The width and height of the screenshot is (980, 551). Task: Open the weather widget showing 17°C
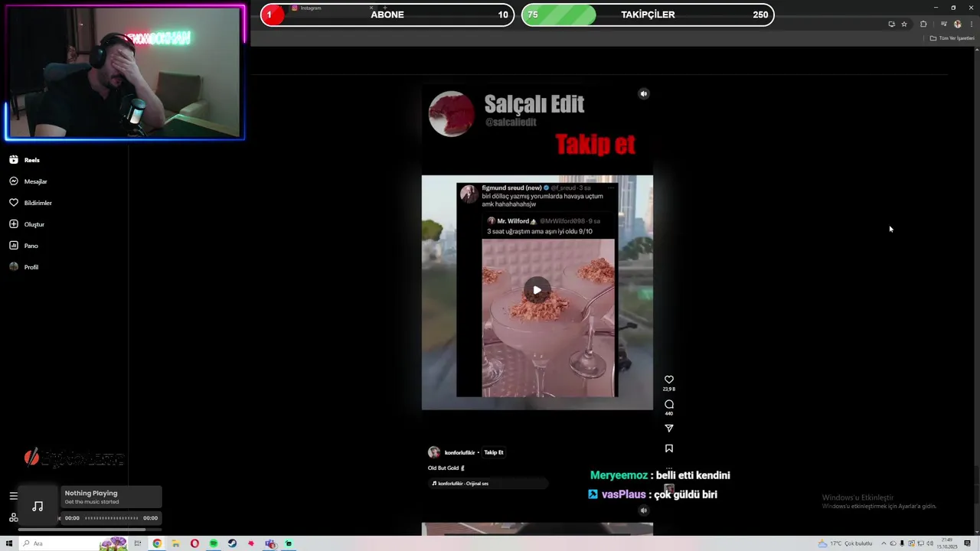click(845, 543)
